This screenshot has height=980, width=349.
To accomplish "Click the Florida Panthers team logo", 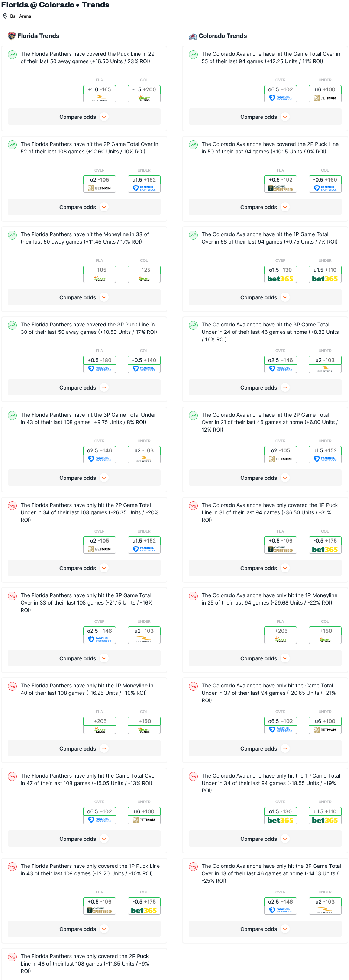I will point(12,36).
